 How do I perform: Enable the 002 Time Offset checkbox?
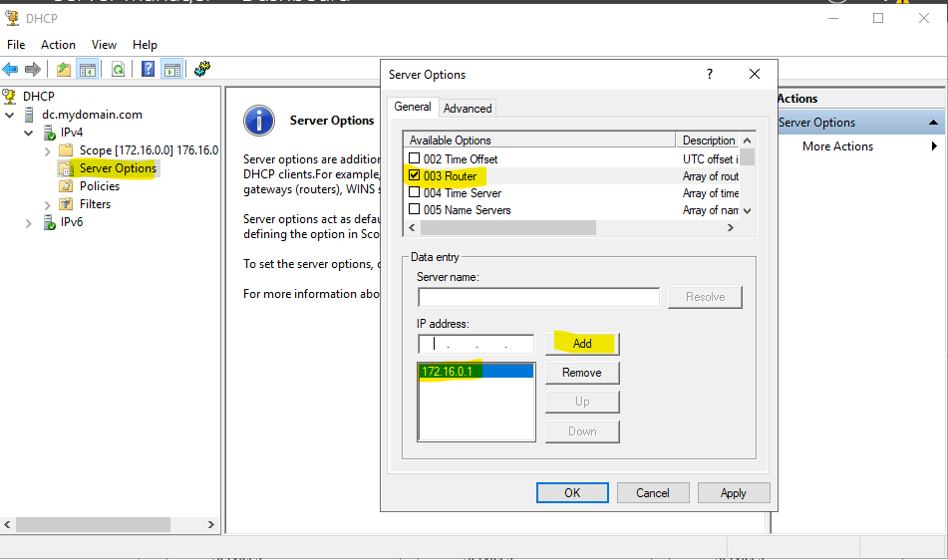(414, 158)
